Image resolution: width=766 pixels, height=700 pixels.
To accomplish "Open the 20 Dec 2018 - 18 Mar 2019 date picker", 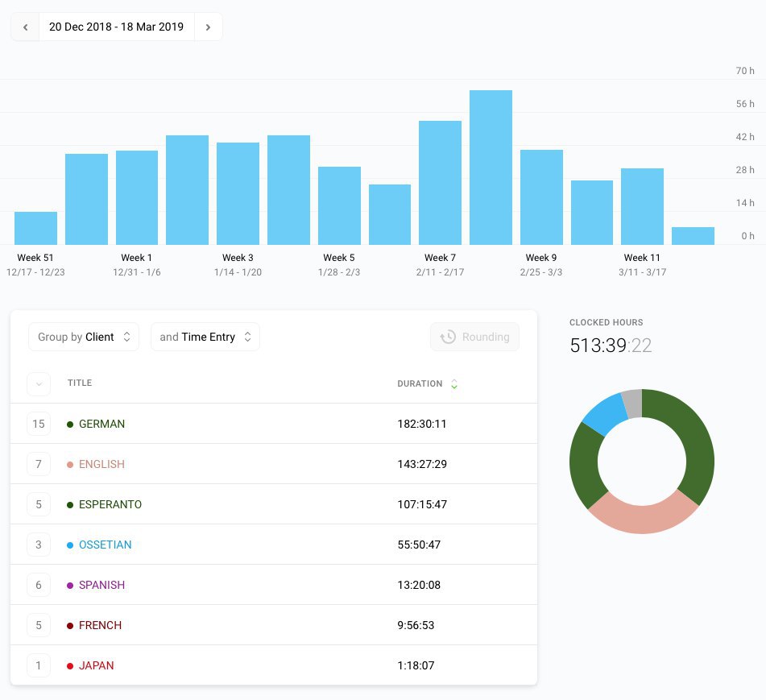I will pos(116,27).
